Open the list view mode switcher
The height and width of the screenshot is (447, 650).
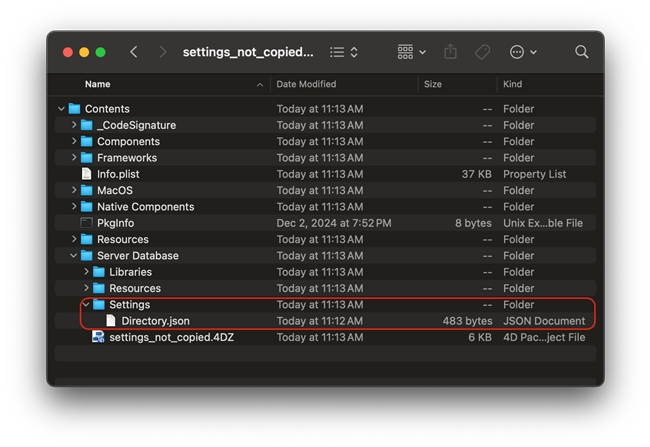click(344, 52)
